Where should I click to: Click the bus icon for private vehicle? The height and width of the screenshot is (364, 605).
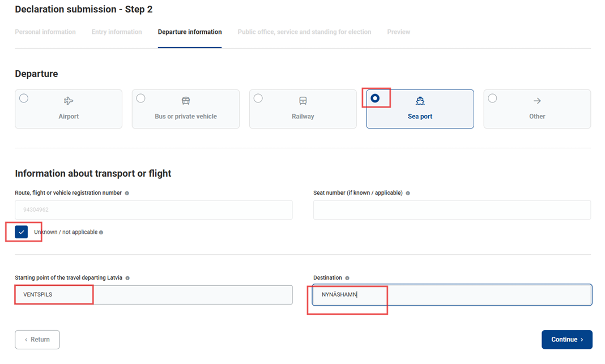pyautogui.click(x=186, y=101)
